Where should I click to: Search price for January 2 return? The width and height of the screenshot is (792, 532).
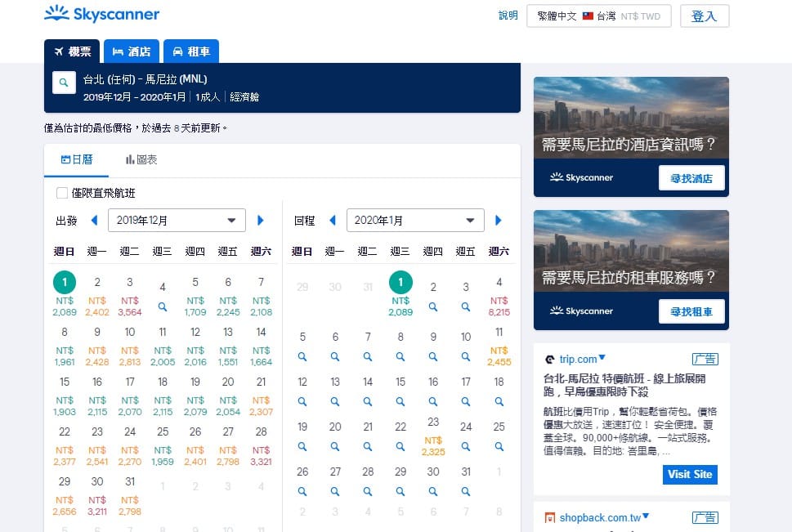(x=433, y=306)
